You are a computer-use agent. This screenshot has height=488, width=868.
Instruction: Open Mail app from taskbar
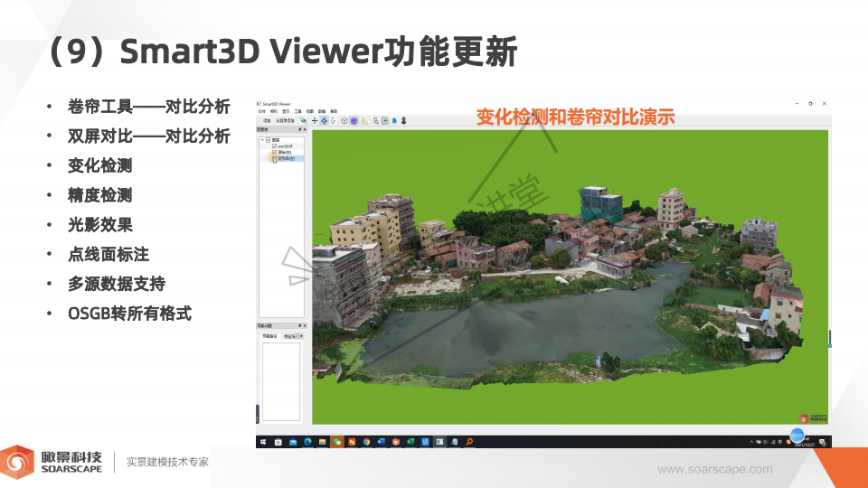293,442
